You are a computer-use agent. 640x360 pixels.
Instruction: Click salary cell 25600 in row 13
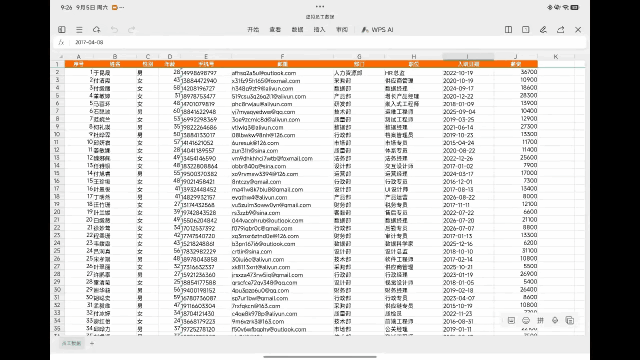point(516,158)
